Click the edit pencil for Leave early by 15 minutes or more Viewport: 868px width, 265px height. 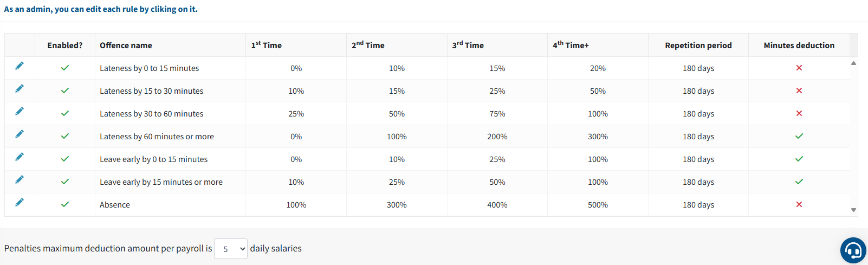20,180
